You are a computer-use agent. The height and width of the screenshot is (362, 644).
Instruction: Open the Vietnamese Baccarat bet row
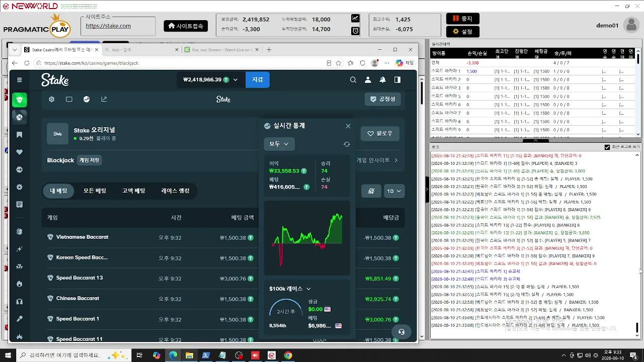point(223,237)
